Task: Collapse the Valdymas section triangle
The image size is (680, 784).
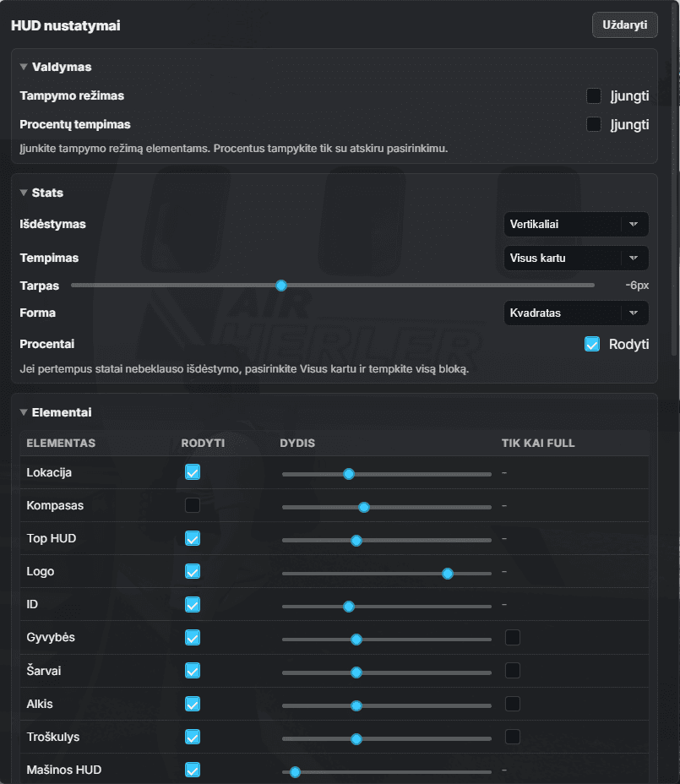Action: (x=24, y=67)
